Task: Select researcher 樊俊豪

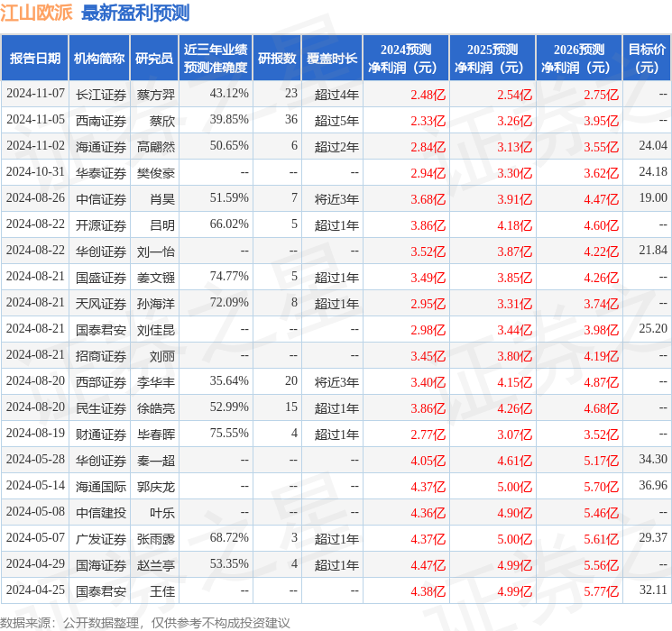Action: (156, 173)
